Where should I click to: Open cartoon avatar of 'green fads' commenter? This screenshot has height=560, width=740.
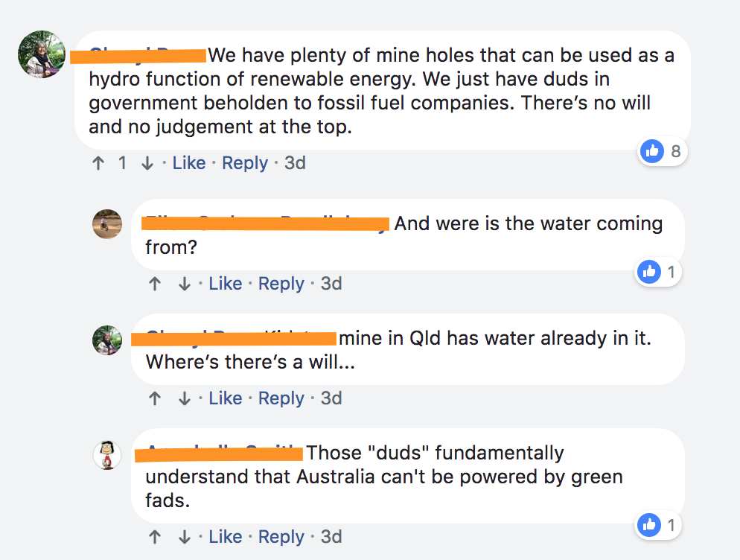[107, 454]
